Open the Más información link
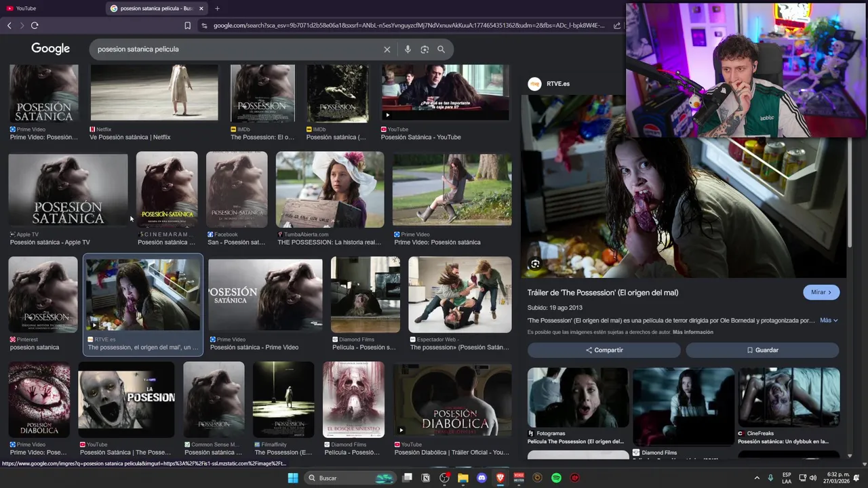 pos(693,332)
